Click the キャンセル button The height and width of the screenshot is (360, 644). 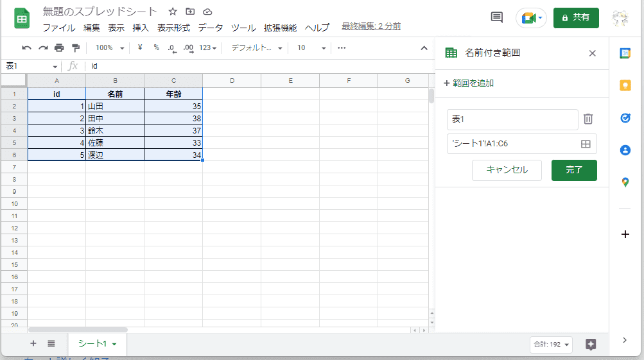click(507, 170)
